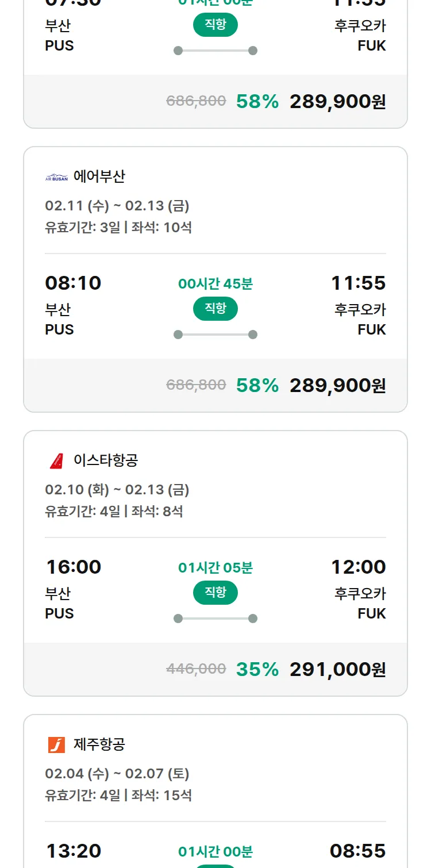431x868 pixels.
Task: Tap the Jeju Air orange logo icon
Action: point(56,744)
